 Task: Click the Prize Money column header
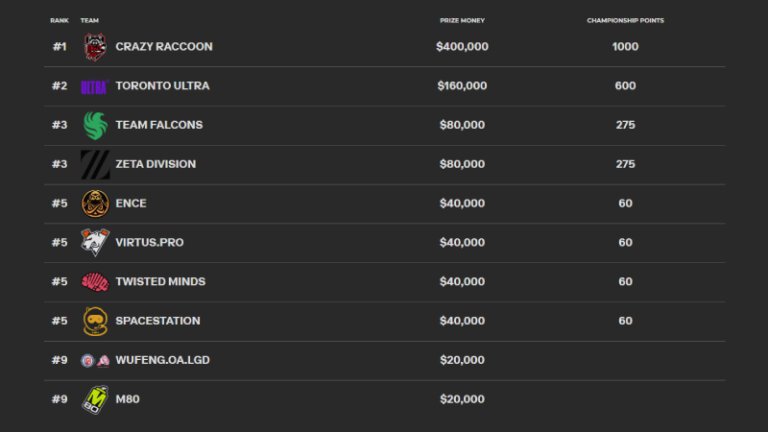(461, 20)
